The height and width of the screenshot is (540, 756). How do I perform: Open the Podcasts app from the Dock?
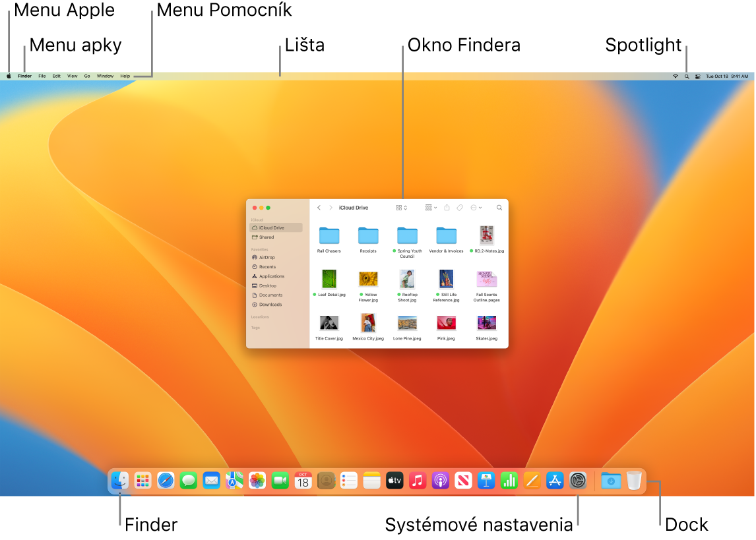[440, 481]
